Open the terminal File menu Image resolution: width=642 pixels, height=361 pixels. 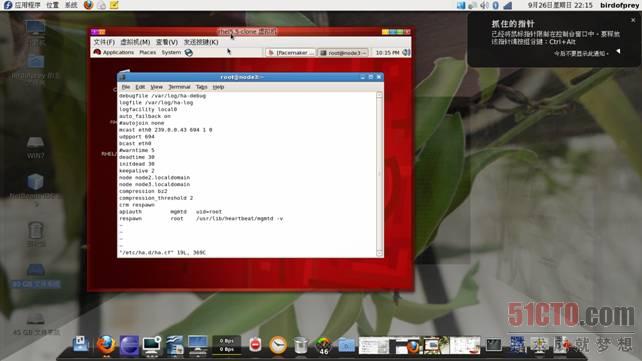[126, 87]
